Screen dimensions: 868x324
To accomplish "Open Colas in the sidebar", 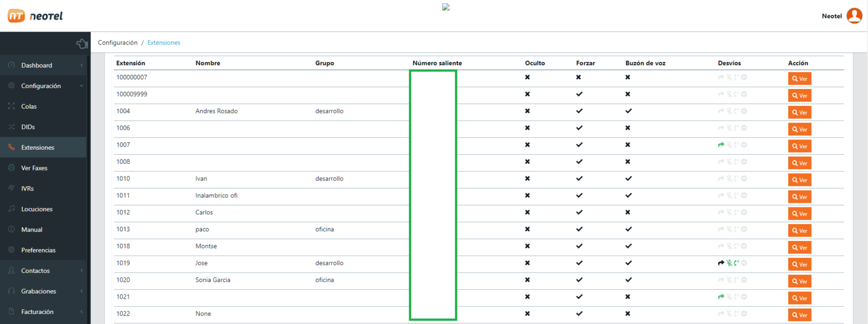I will click(43, 106).
